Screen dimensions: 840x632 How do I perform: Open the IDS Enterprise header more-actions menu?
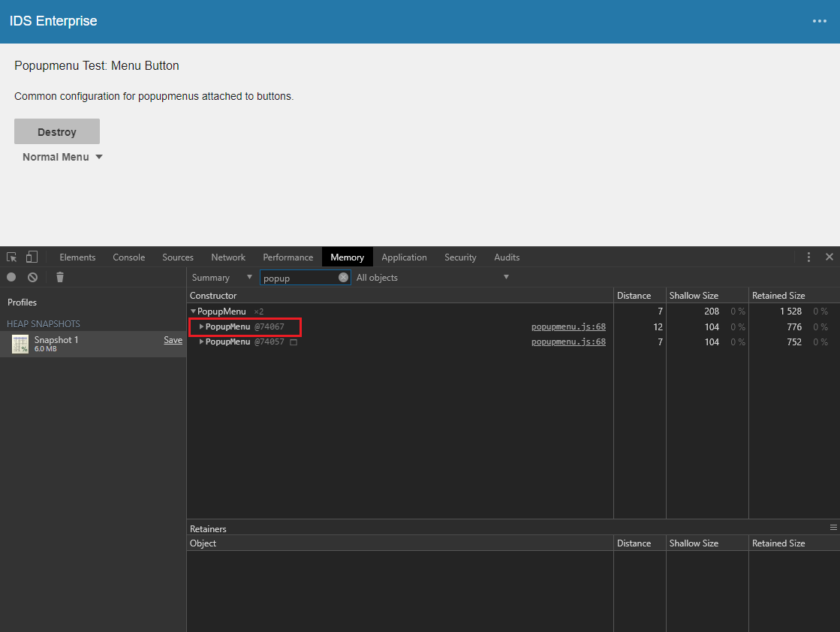pyautogui.click(x=819, y=21)
